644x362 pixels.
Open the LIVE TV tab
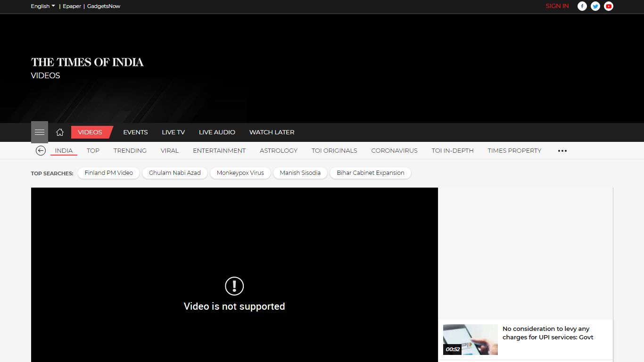click(173, 132)
